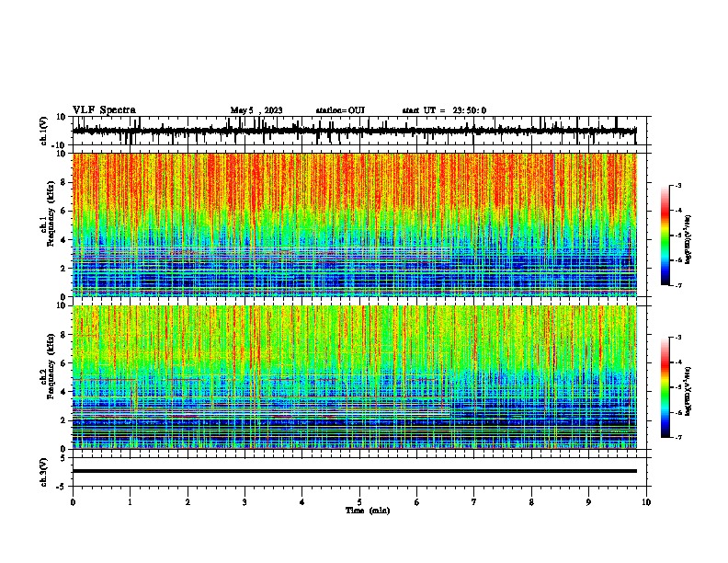Click the ch.1 voltage waveform trace
The height and width of the screenshot is (563, 728).
click(x=354, y=131)
